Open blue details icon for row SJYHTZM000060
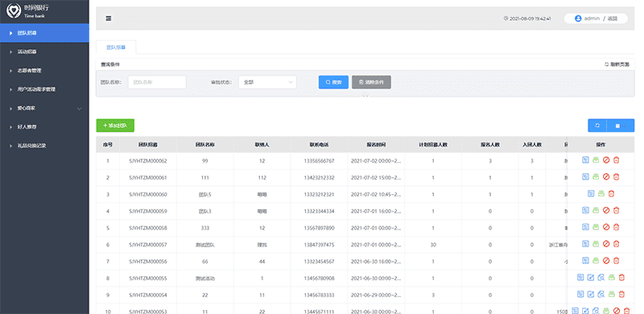 click(x=591, y=193)
